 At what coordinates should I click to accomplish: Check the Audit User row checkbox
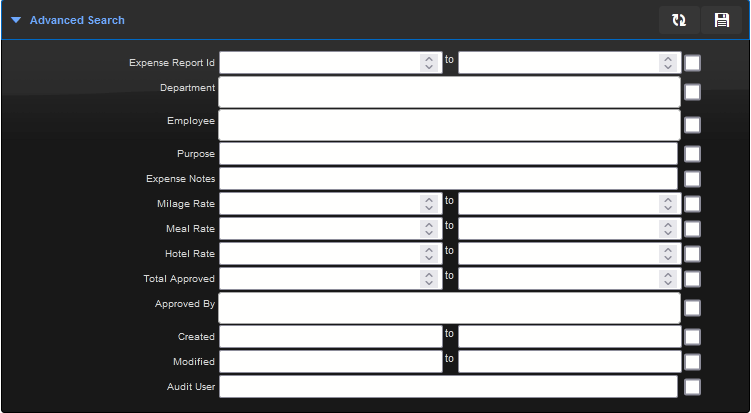tap(692, 387)
